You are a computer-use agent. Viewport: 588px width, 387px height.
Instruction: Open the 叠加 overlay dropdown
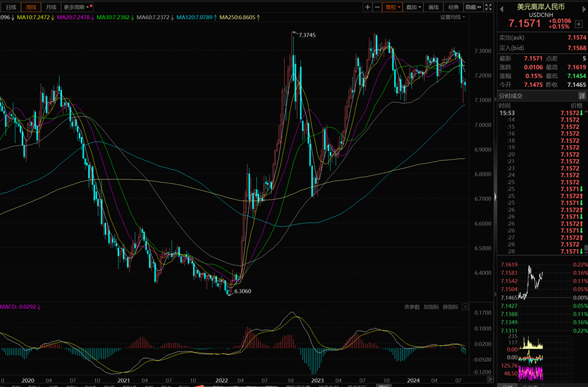point(413,7)
